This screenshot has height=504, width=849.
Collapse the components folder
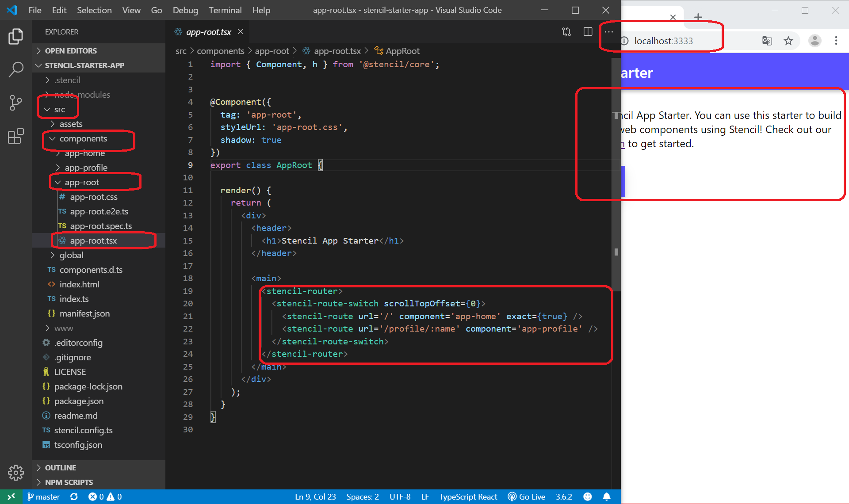coord(99,138)
